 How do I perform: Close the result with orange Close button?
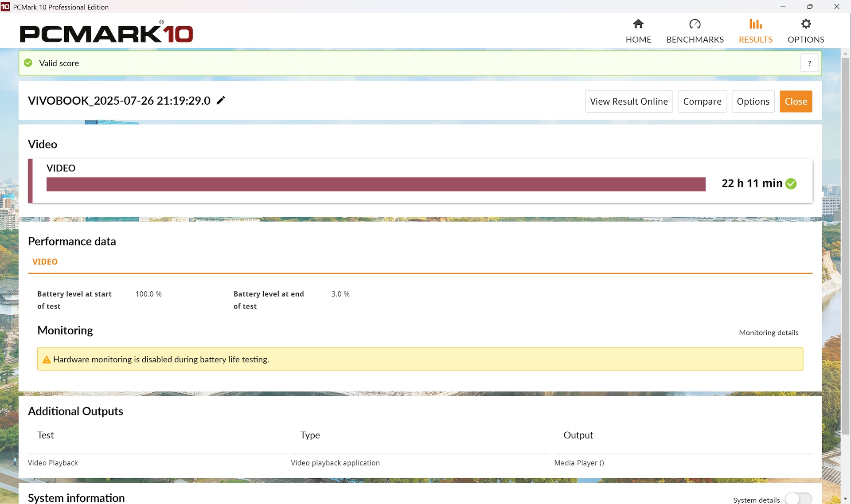(796, 102)
